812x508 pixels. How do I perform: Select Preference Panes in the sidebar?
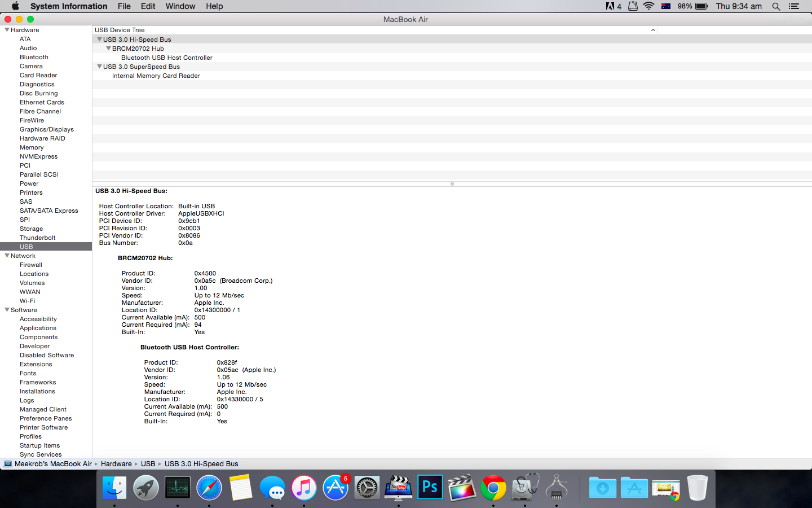pyautogui.click(x=46, y=418)
